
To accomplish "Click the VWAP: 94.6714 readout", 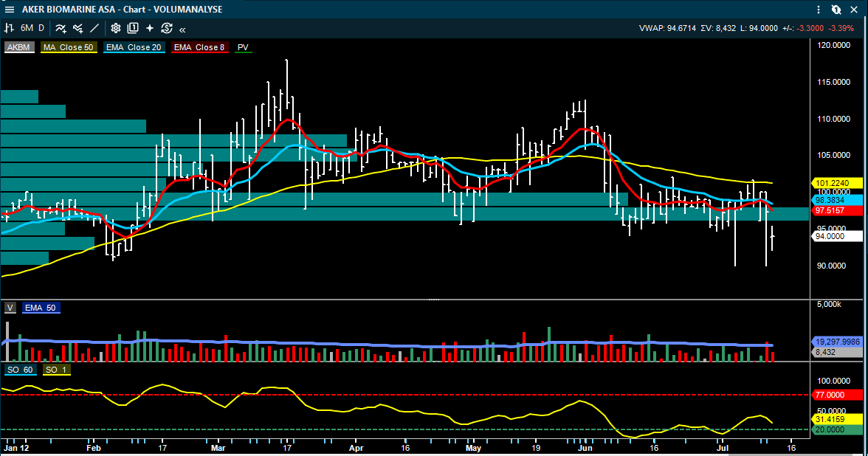I will click(667, 28).
